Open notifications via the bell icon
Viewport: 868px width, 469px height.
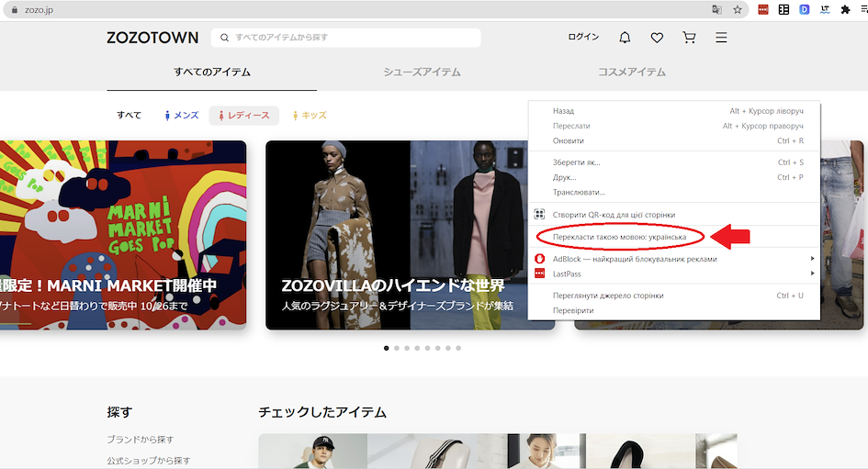click(625, 37)
